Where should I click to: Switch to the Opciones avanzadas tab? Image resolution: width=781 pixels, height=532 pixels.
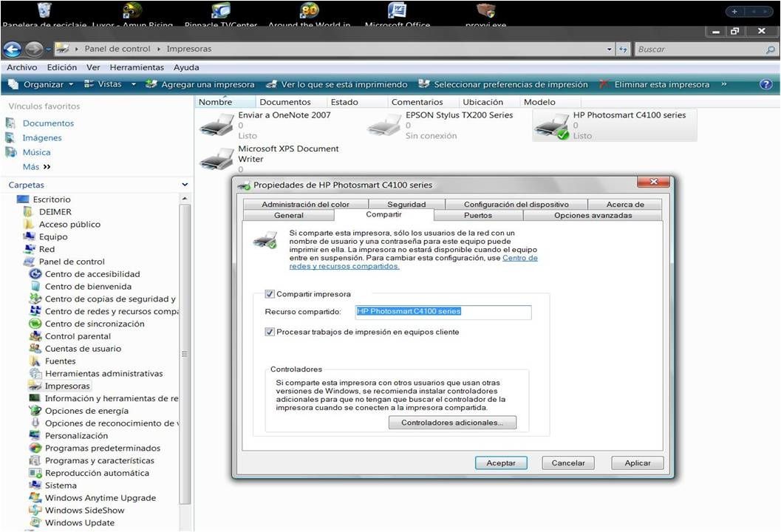pyautogui.click(x=593, y=215)
